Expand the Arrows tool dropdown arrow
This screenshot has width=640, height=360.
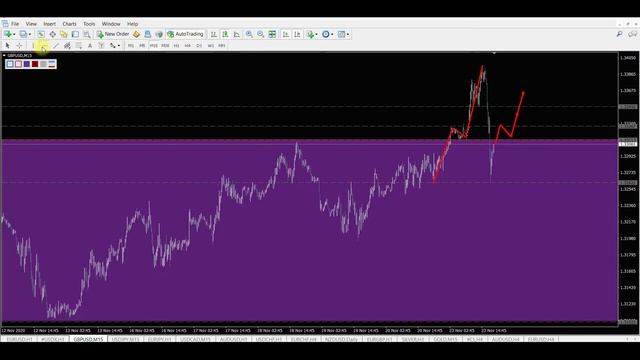coord(119,46)
